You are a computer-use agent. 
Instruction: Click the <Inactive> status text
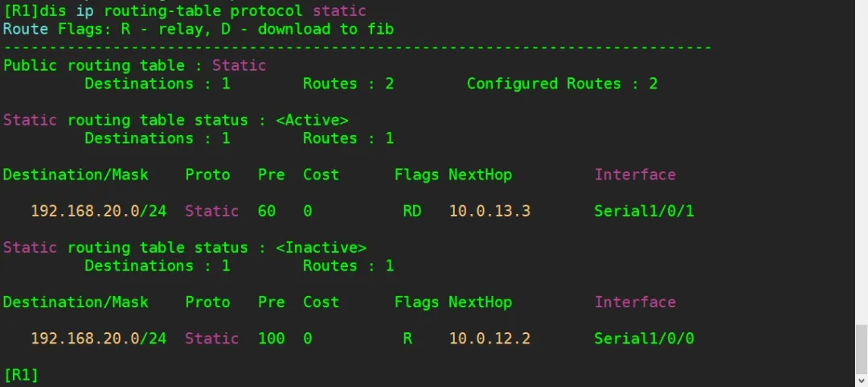click(321, 248)
